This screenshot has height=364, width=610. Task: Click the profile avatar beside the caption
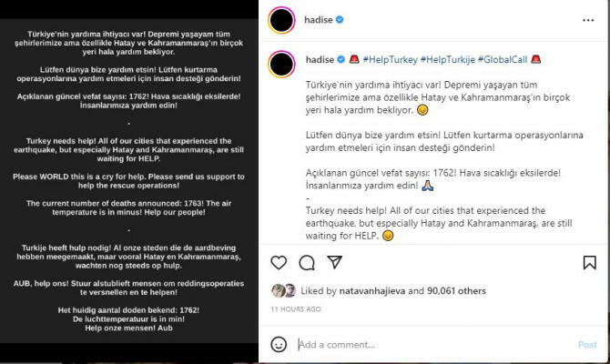click(x=282, y=64)
